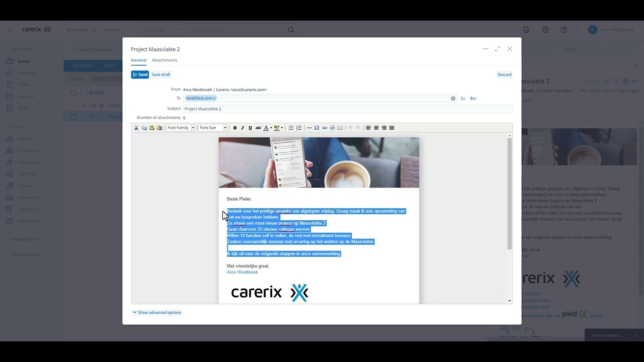Image resolution: width=644 pixels, height=362 pixels.
Task: Open the document icon in header
Action: [x=526, y=30]
